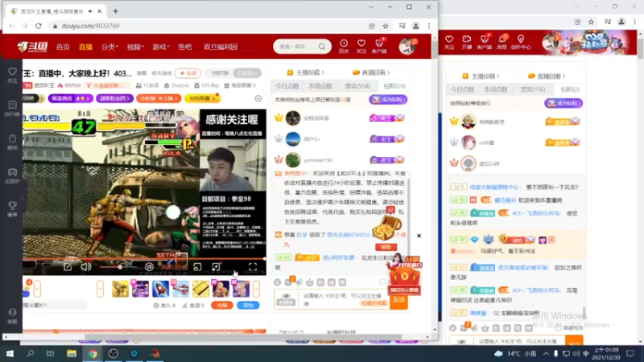
Task: Expand the 分类 category dropdown
Action: pos(109,47)
